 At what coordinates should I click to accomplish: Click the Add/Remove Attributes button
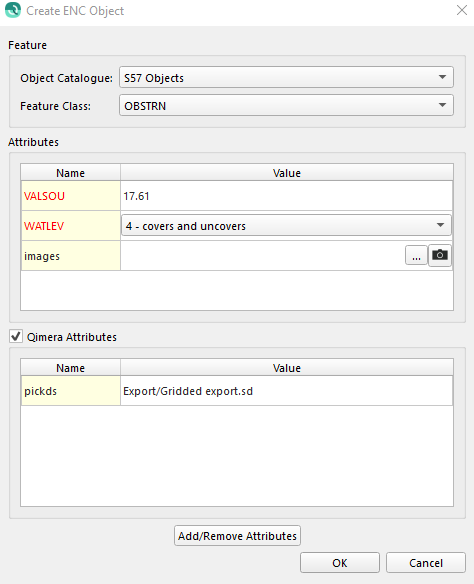click(x=237, y=536)
